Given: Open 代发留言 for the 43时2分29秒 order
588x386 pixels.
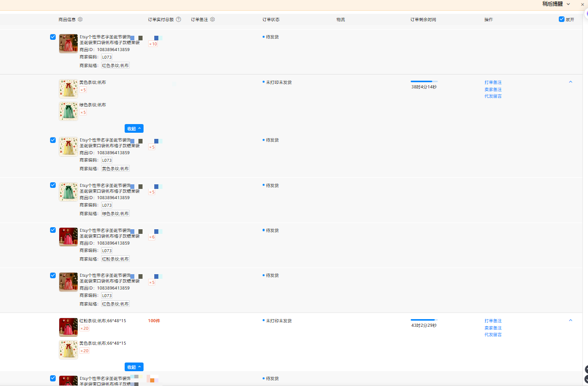Looking at the screenshot, I should click(493, 334).
